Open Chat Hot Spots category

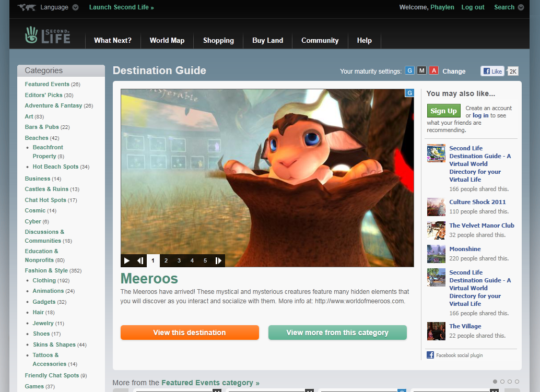point(45,200)
